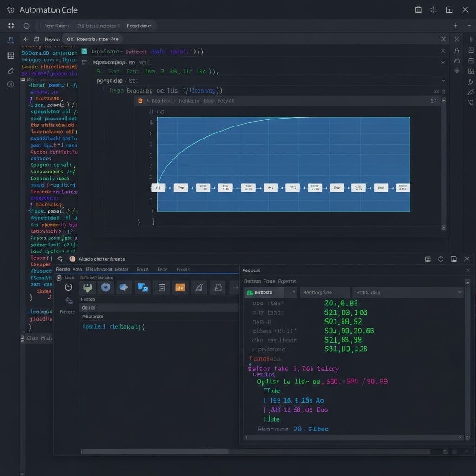Open the webbets dropdown in the Results panel

tap(269, 292)
